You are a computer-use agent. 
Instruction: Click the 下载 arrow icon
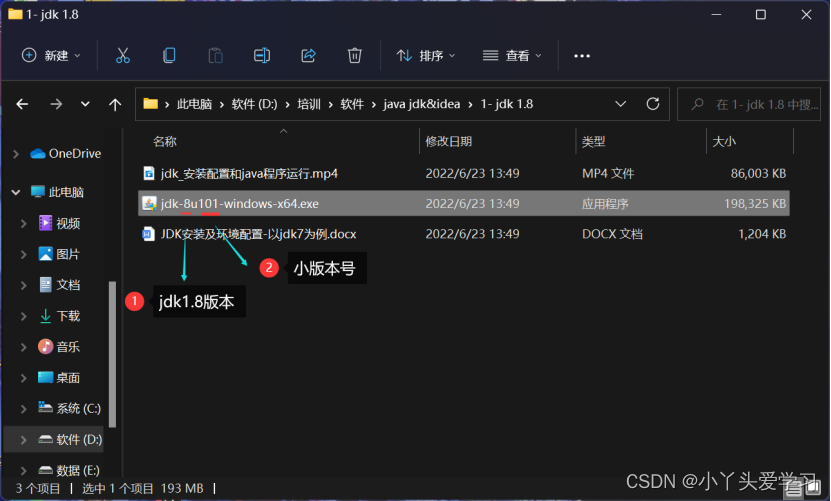46,316
